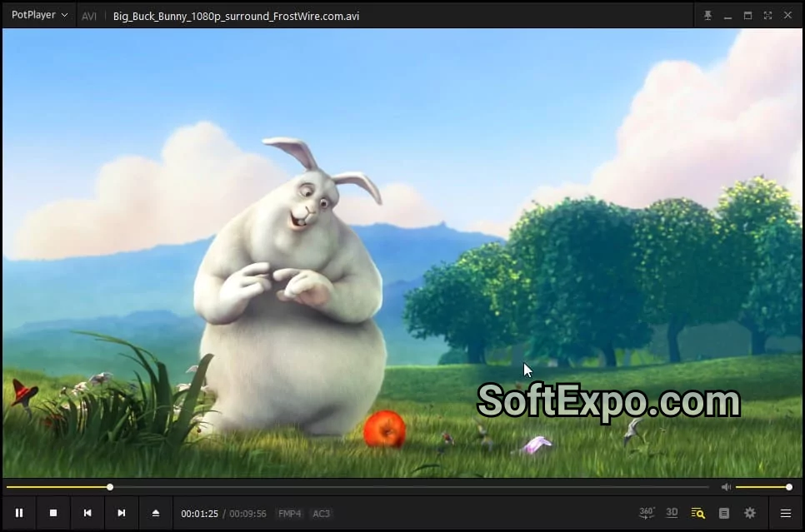Enter fullscreen mode from the title bar

pyautogui.click(x=767, y=15)
